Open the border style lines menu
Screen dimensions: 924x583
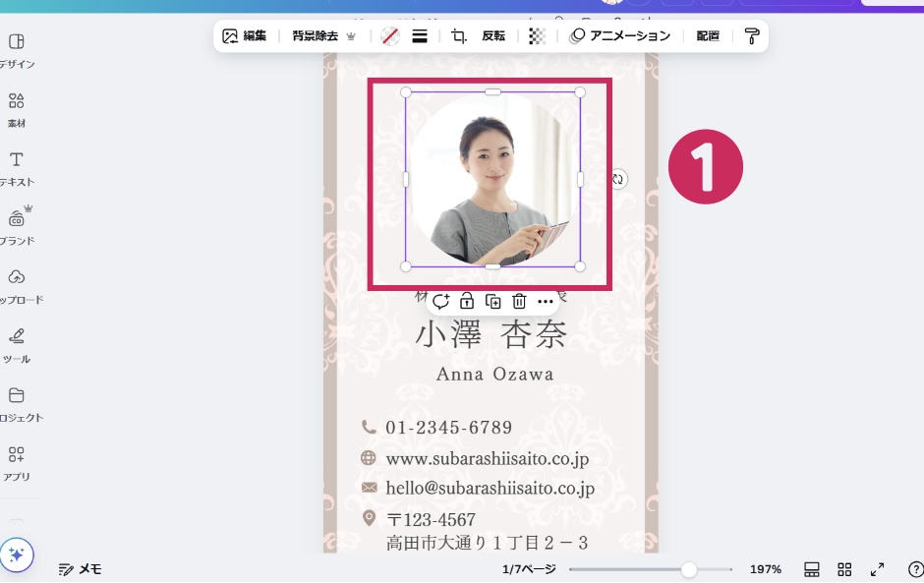(420, 36)
